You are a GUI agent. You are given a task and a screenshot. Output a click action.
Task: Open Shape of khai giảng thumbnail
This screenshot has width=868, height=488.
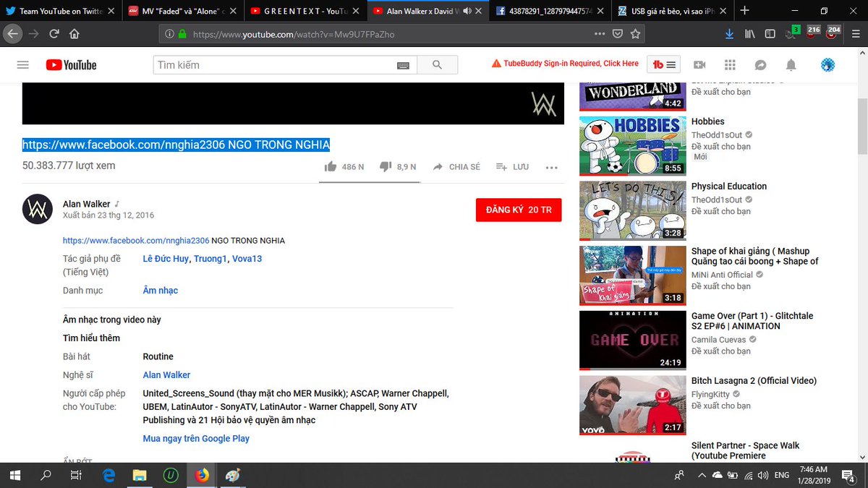coord(632,275)
